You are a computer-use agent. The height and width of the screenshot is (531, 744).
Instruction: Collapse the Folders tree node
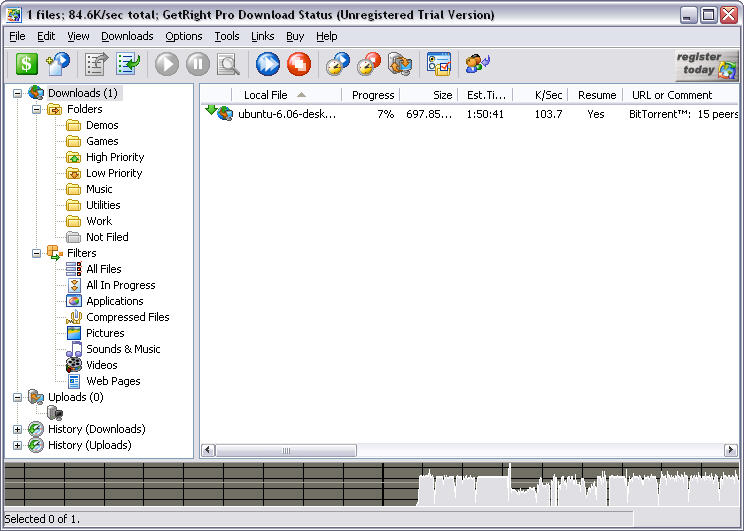coord(37,109)
